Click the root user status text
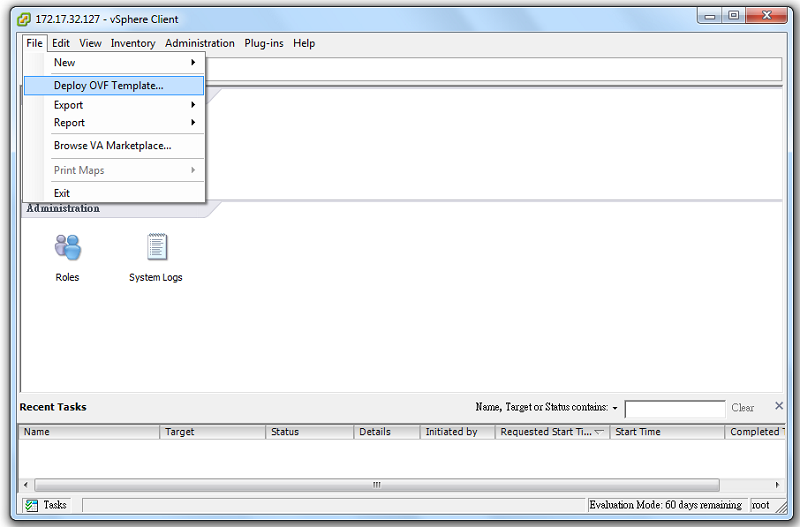Viewport: 800px width, 527px height. point(760,505)
